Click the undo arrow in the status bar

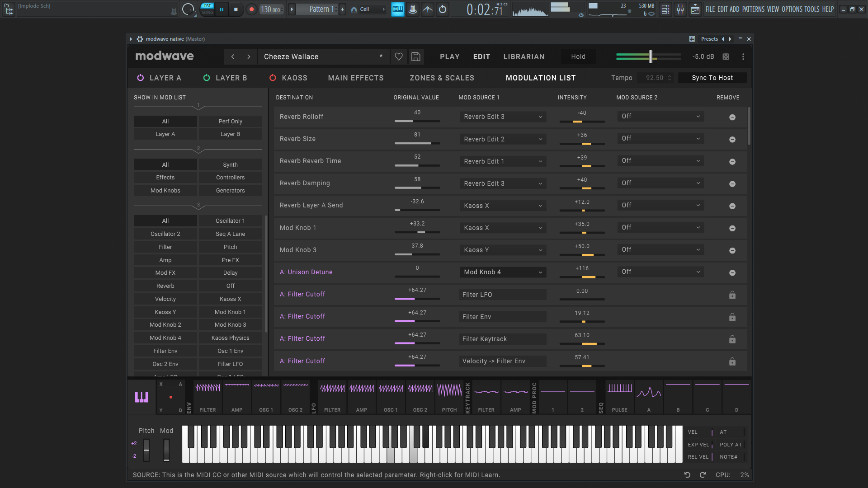coord(687,475)
